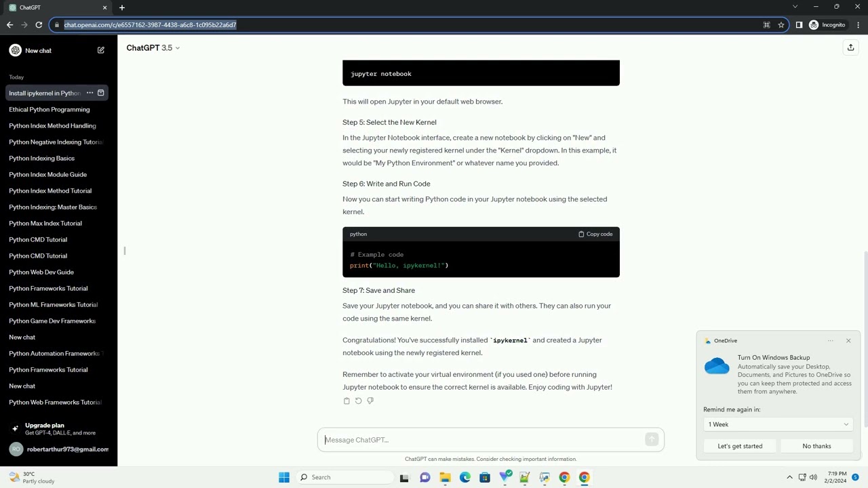The width and height of the screenshot is (868, 488).
Task: Open the ChatGPT 3.5 model dropdown
Action: pyautogui.click(x=153, y=48)
